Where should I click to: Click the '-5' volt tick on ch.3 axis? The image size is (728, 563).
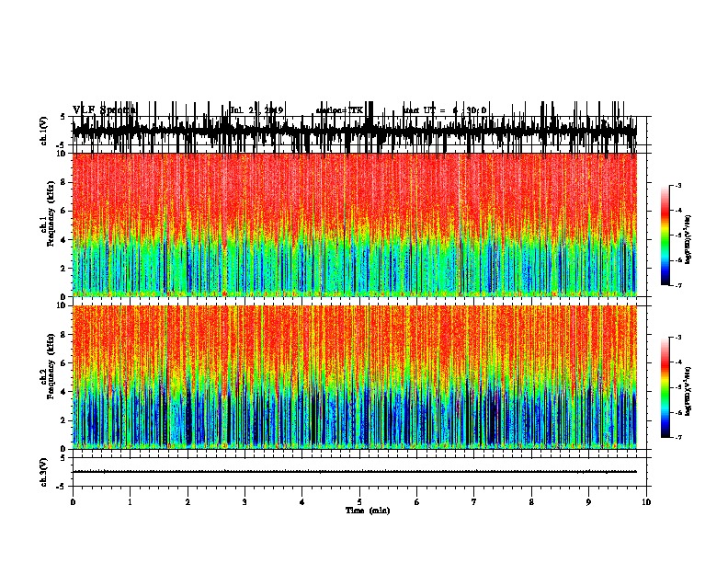tap(62, 487)
